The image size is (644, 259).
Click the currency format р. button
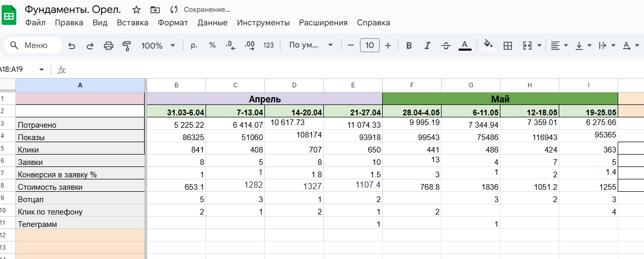(x=194, y=45)
